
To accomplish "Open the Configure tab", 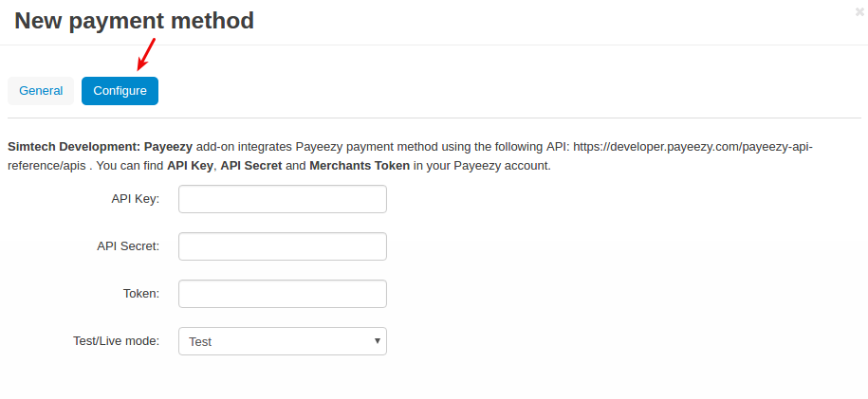I will coord(120,91).
